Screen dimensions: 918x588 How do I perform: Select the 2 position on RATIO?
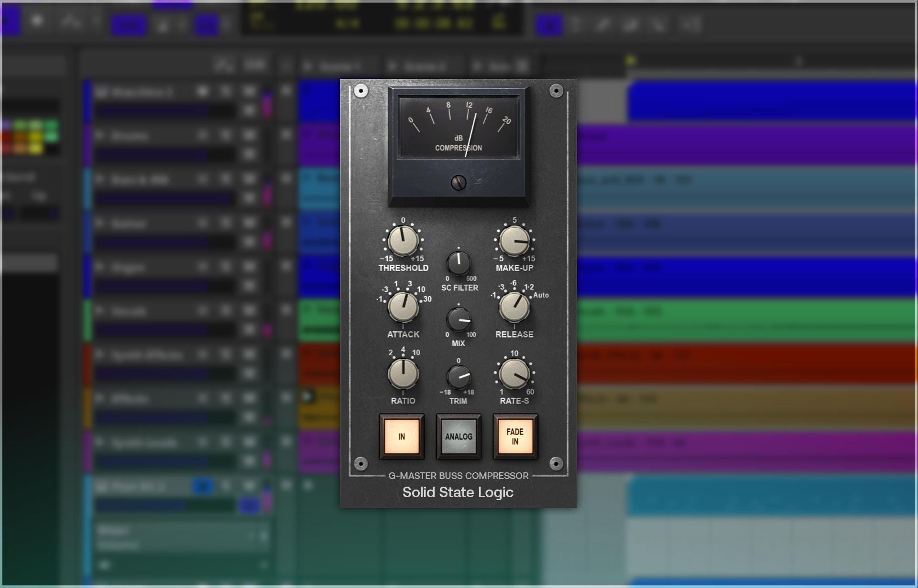coord(391,353)
